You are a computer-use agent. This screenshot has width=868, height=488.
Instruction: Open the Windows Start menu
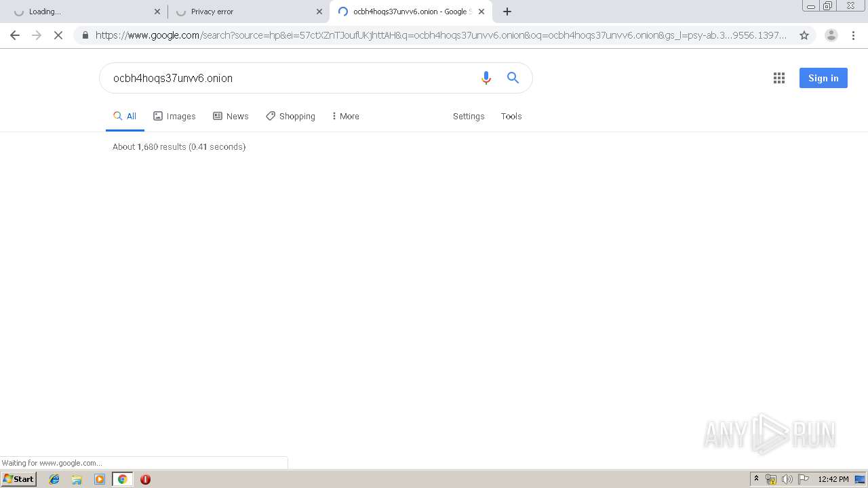coord(18,479)
